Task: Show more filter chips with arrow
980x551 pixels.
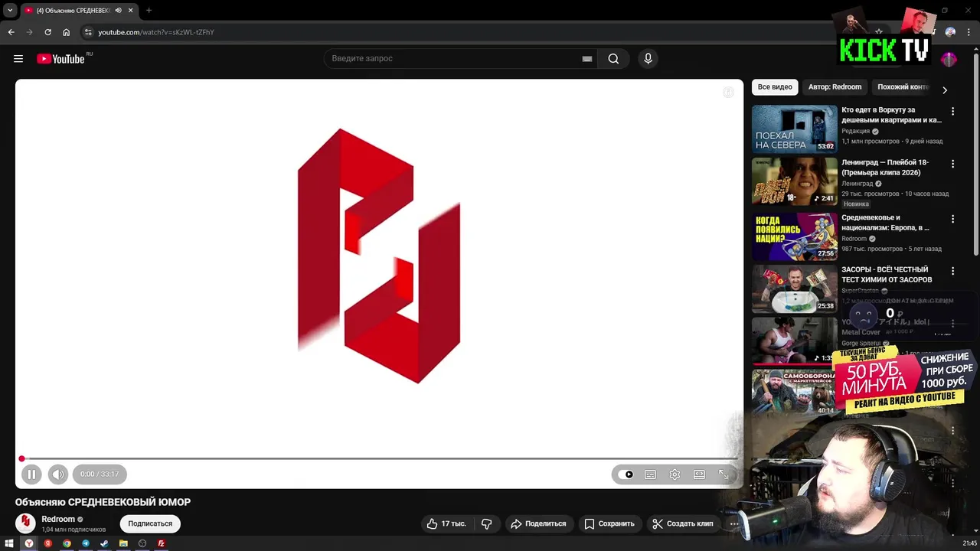Action: coord(945,90)
